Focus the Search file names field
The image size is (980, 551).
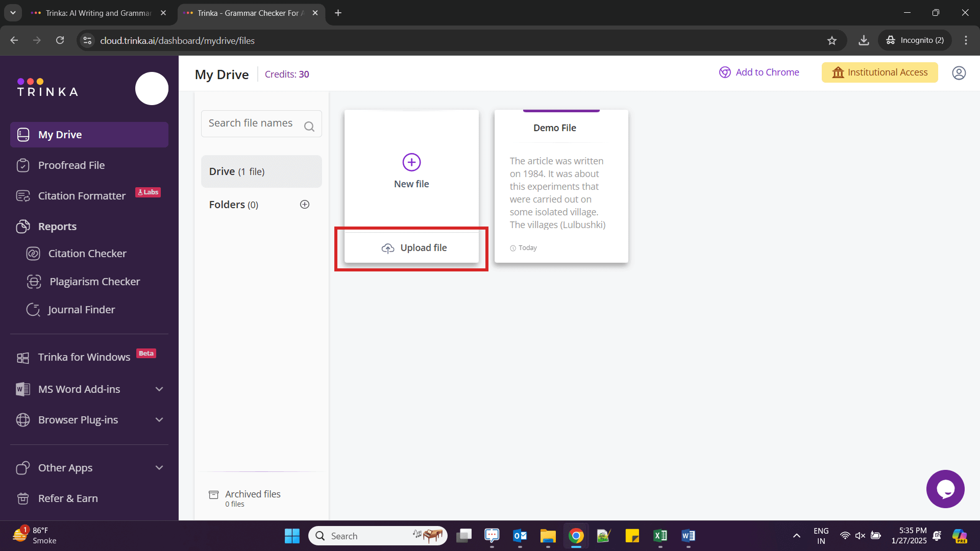click(x=261, y=123)
